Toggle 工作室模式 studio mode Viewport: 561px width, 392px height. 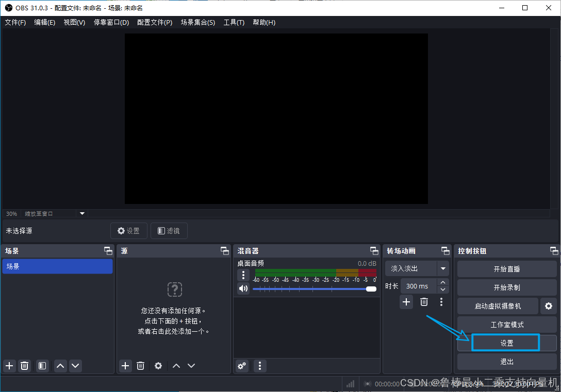507,325
